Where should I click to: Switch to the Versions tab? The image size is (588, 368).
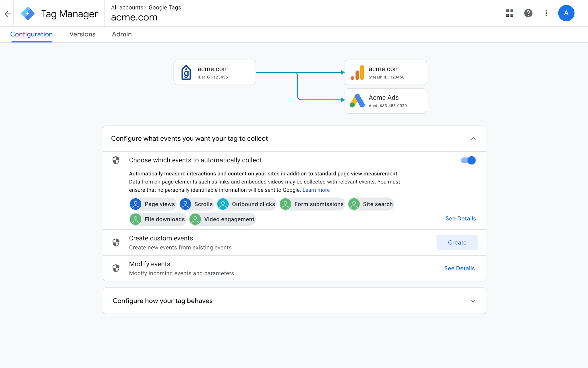82,34
